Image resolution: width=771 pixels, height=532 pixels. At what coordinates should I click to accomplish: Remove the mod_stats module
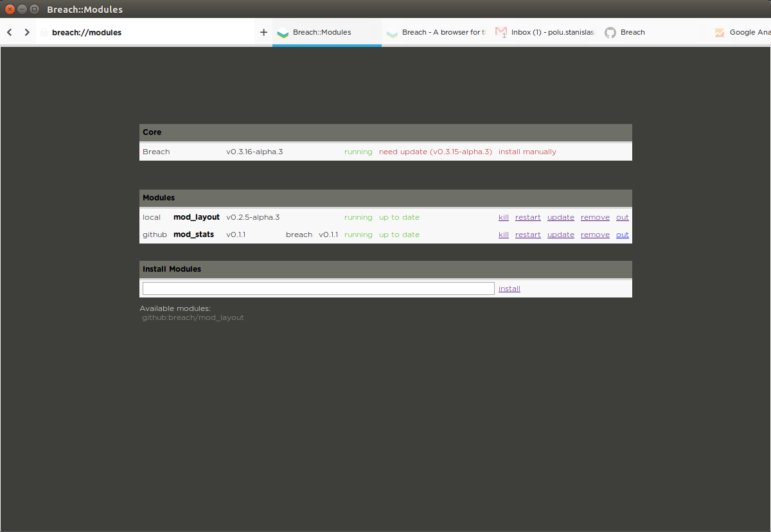tap(595, 235)
